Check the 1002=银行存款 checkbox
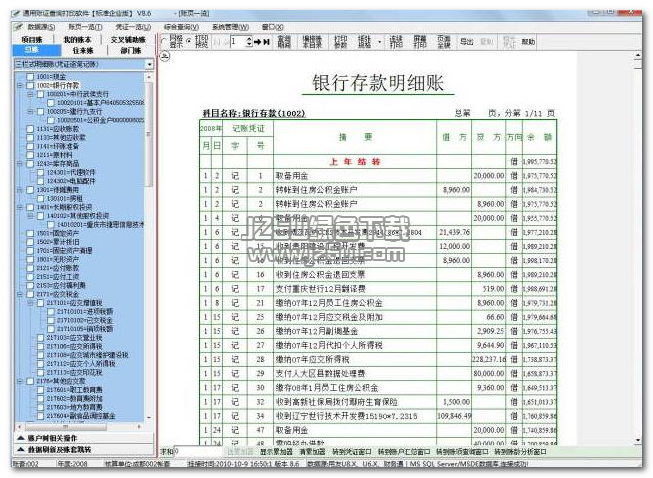Image resolution: width=653 pixels, height=478 pixels. pos(30,85)
